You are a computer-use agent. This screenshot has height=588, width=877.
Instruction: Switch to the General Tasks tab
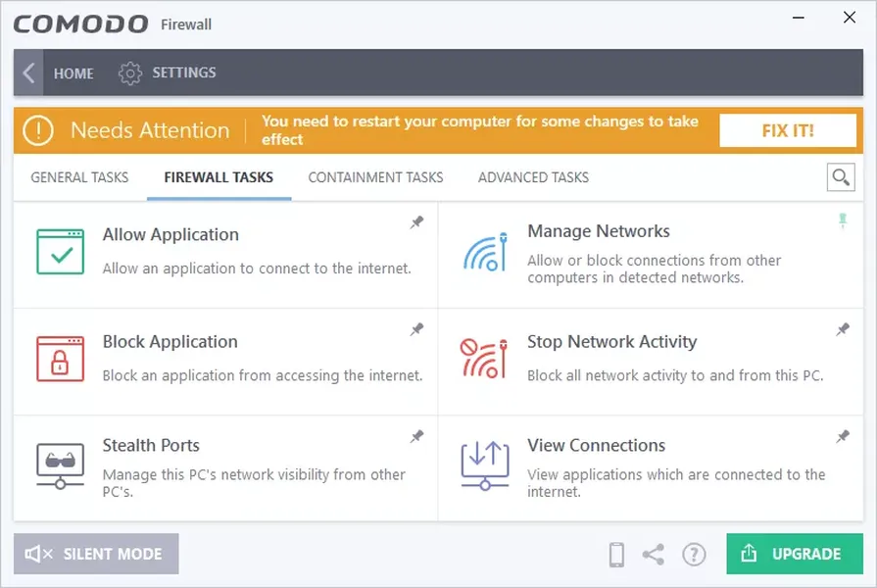click(79, 177)
